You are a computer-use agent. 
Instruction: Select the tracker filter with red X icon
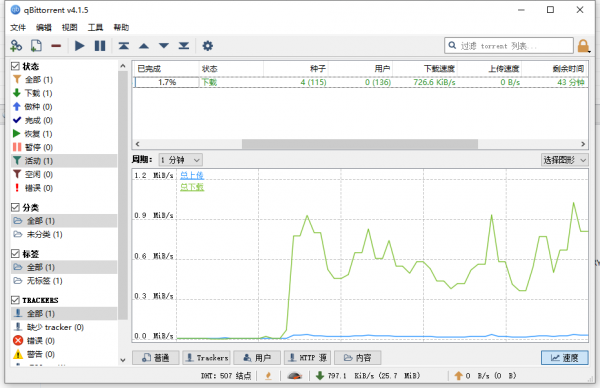tap(34, 340)
